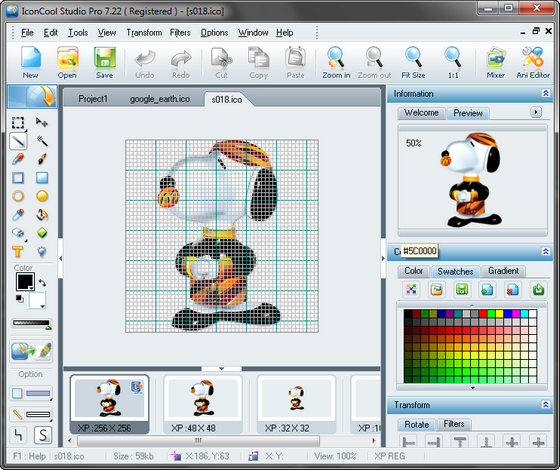Switch to the Gradient tab
The width and height of the screenshot is (560, 470).
[x=503, y=271]
